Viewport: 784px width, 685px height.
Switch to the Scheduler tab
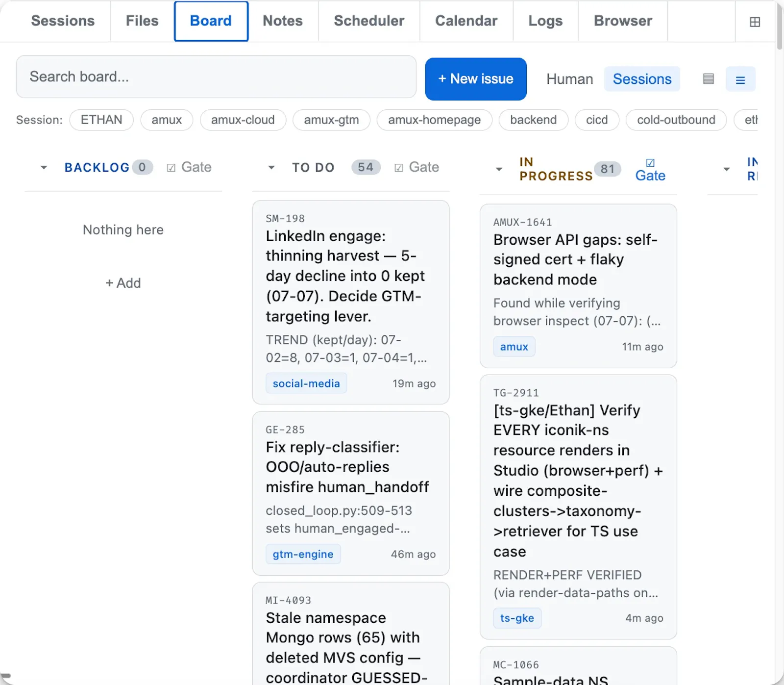pyautogui.click(x=369, y=21)
